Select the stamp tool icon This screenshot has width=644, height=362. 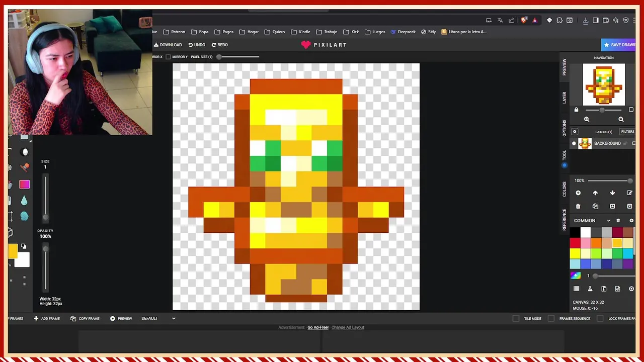pos(25,168)
